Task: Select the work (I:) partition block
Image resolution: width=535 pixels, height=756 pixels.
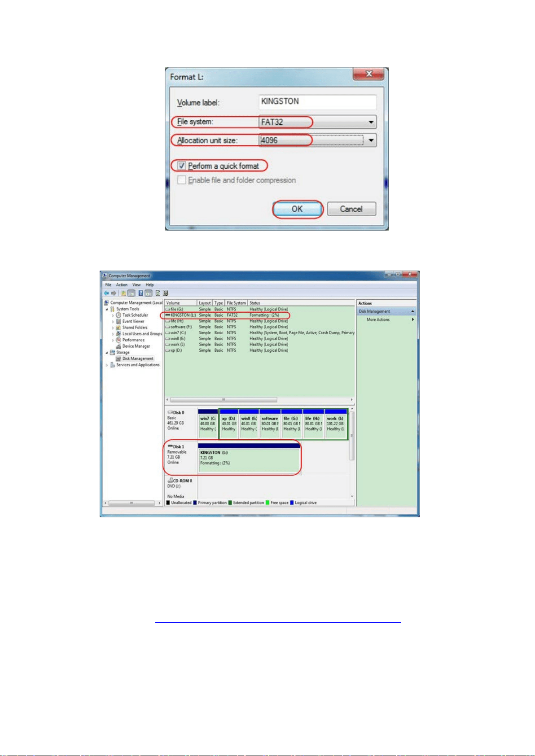Action: point(336,424)
